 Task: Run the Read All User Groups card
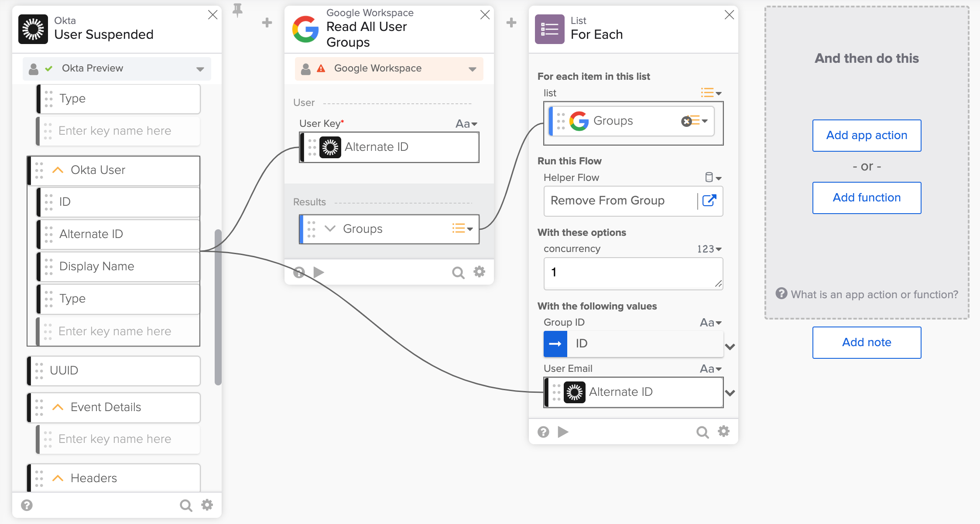pyautogui.click(x=319, y=272)
